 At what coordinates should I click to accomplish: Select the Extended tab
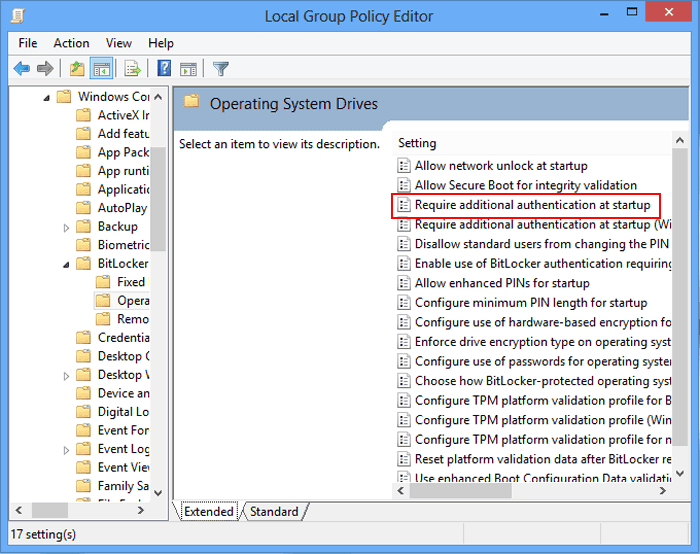point(208,512)
